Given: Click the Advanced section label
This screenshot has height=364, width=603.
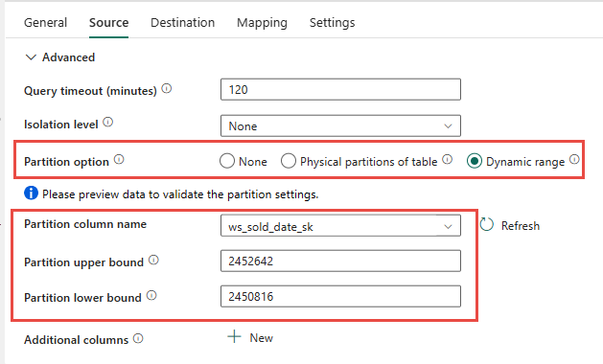Looking at the screenshot, I should tap(68, 57).
